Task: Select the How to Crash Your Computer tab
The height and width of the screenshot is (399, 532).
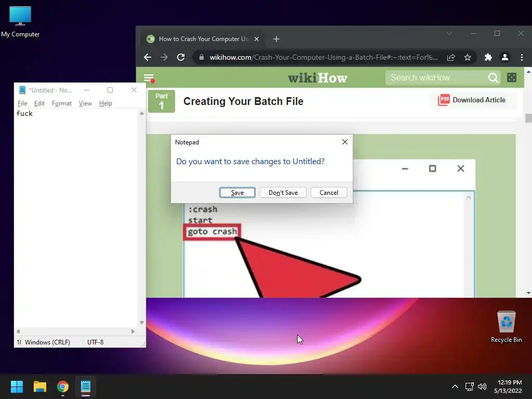Action: [x=203, y=39]
